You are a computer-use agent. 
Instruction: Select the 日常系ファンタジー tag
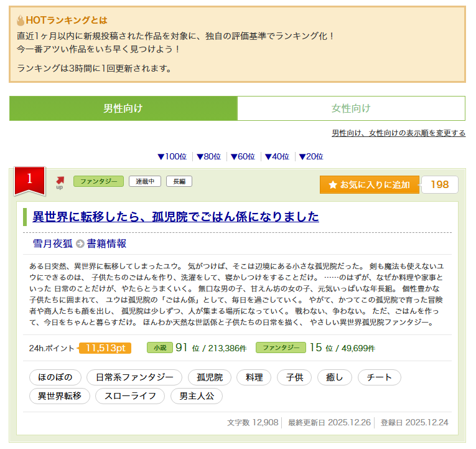click(x=134, y=377)
